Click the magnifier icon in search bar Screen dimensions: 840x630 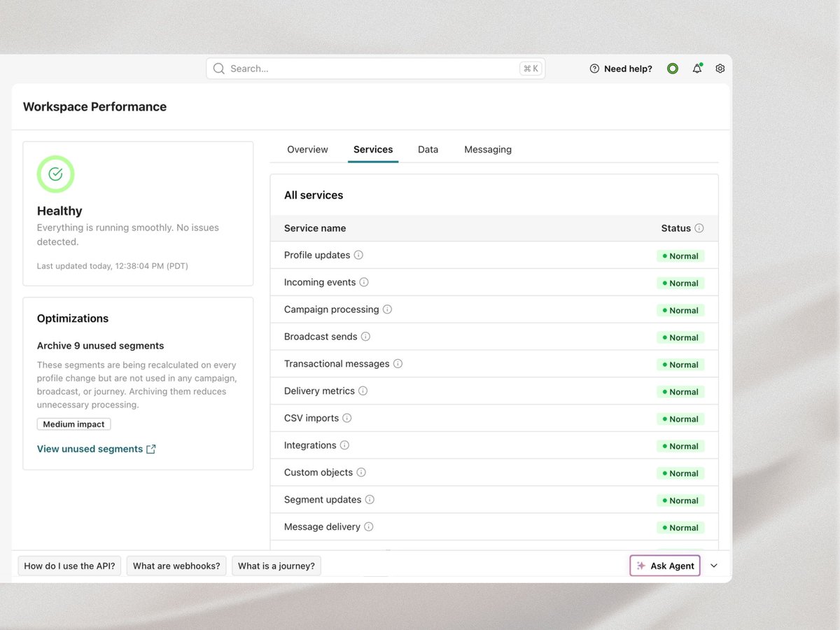(x=219, y=69)
